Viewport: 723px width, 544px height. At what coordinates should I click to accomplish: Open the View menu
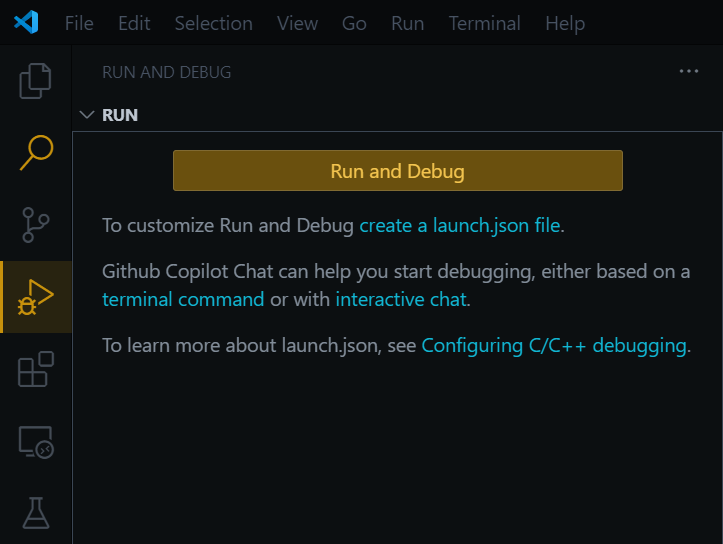[x=297, y=23]
